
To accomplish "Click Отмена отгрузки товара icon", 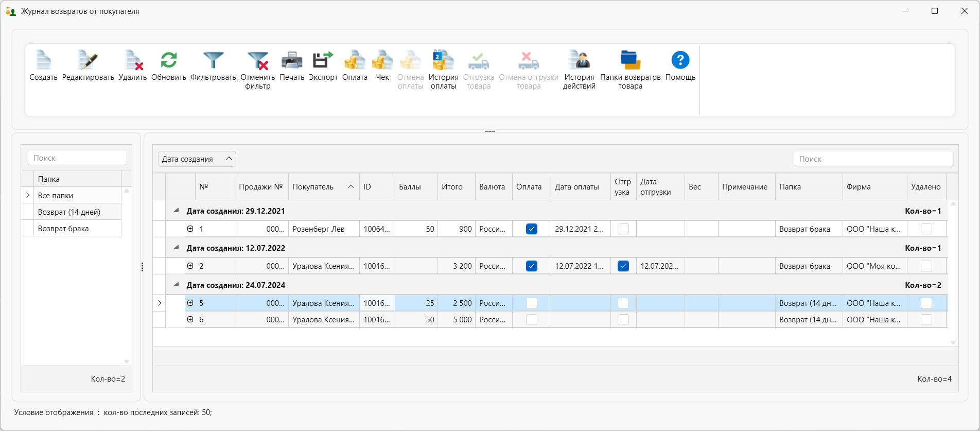I will point(529,60).
